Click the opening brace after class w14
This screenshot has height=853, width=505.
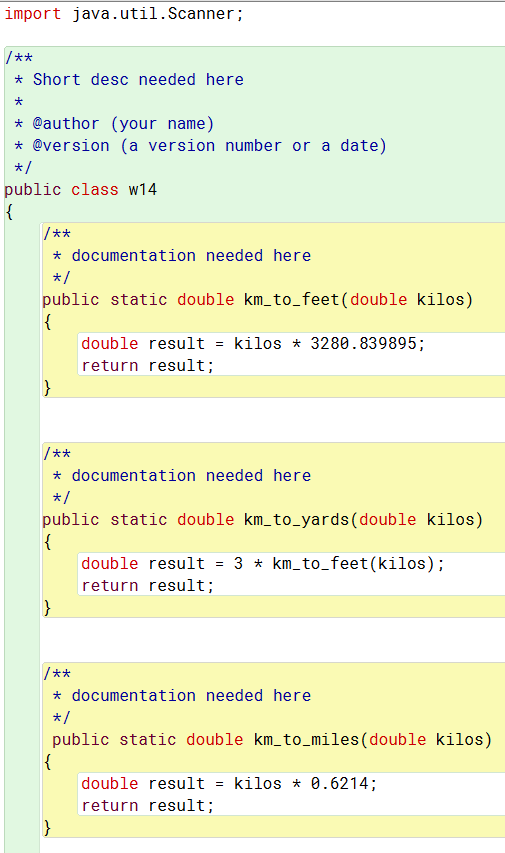(x=9, y=212)
